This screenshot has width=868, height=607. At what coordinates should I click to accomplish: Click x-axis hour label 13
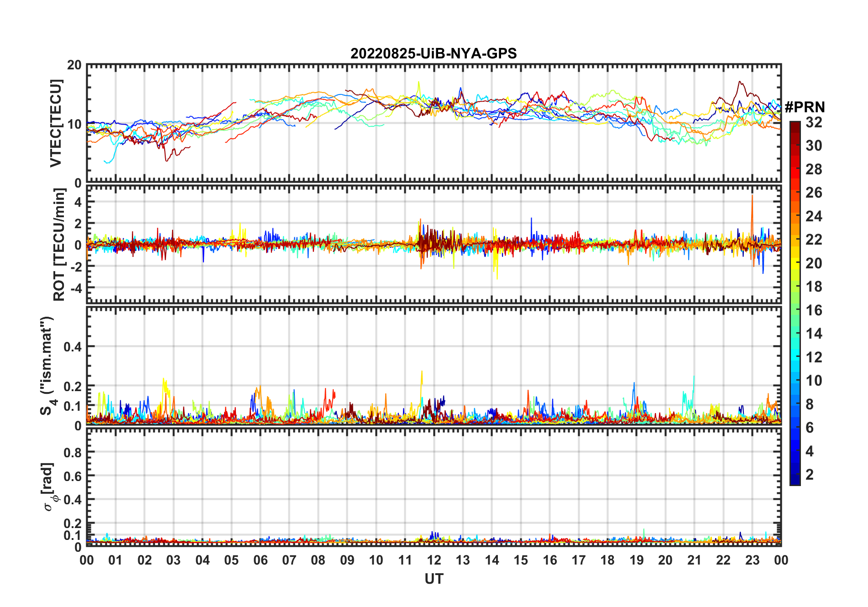click(x=463, y=560)
